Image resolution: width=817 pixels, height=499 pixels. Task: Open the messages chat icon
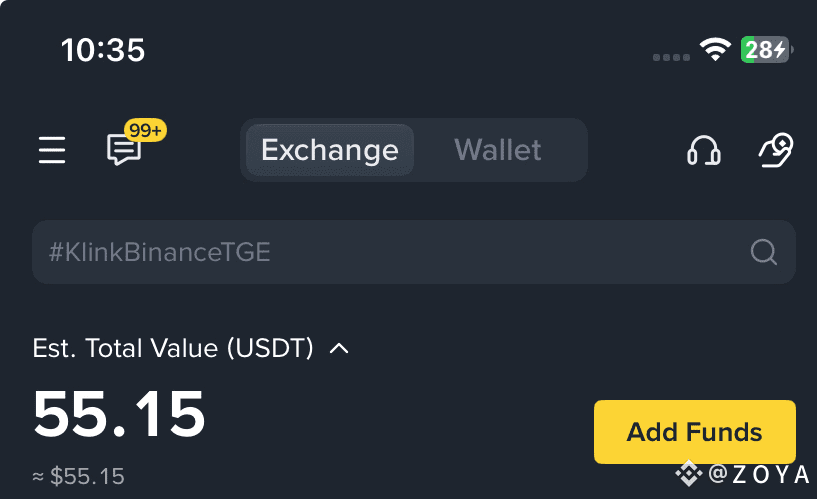pyautogui.click(x=123, y=151)
